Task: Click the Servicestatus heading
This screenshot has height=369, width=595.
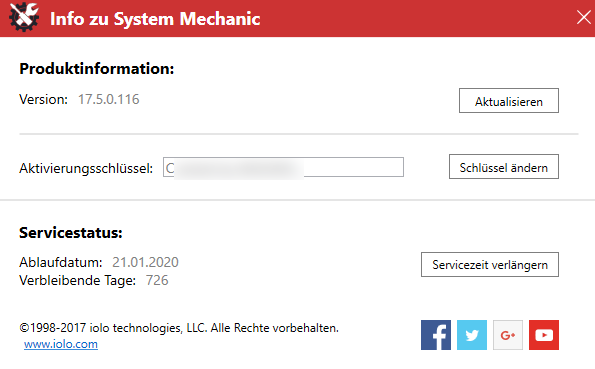Action: tap(71, 233)
